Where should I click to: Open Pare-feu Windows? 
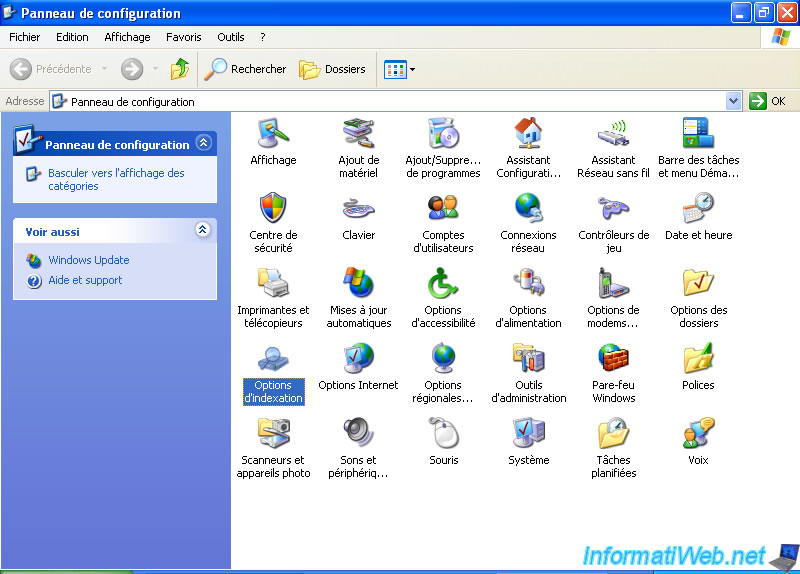(613, 373)
